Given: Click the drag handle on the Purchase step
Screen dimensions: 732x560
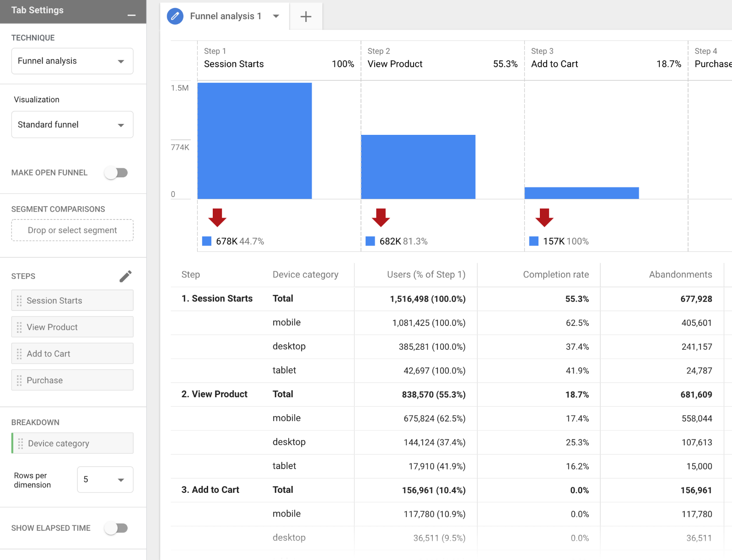Looking at the screenshot, I should tap(19, 380).
